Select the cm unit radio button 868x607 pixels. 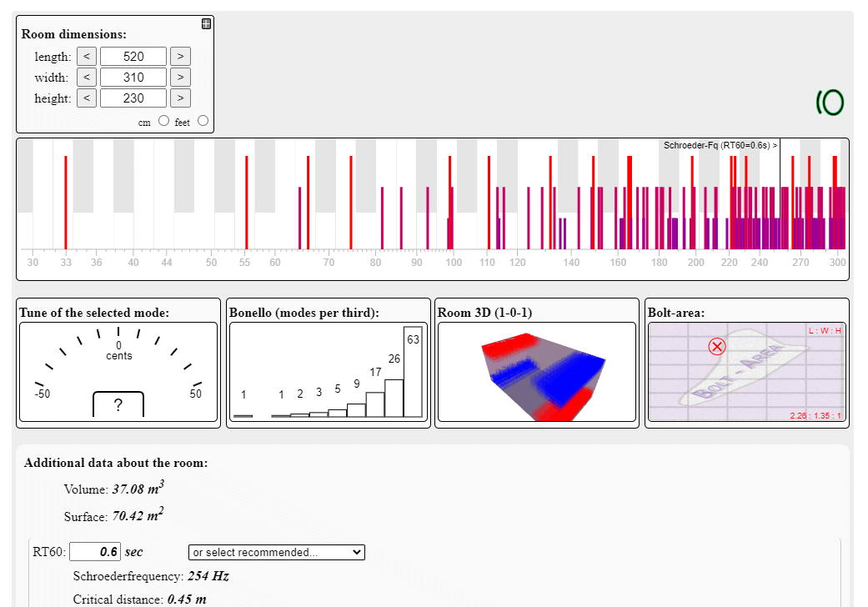[163, 121]
